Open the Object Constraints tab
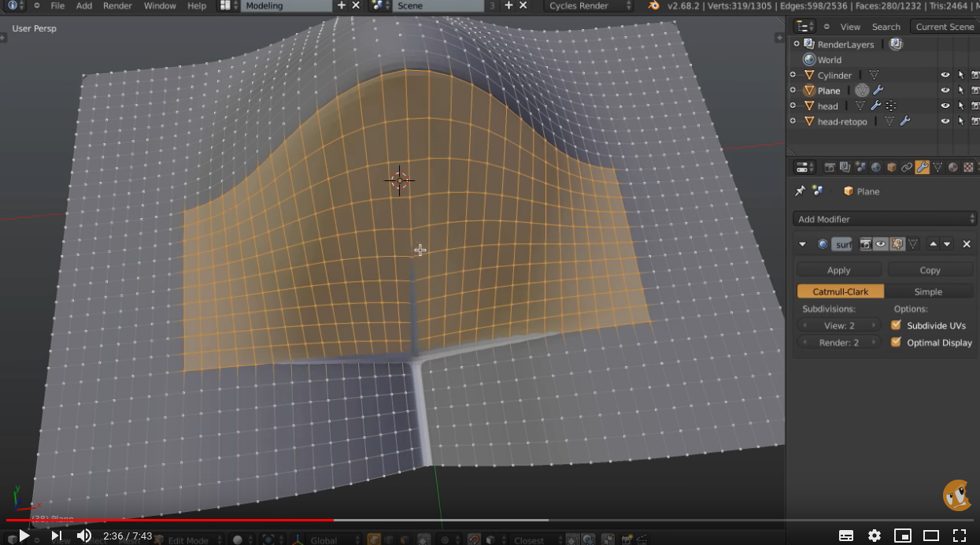 [907, 166]
